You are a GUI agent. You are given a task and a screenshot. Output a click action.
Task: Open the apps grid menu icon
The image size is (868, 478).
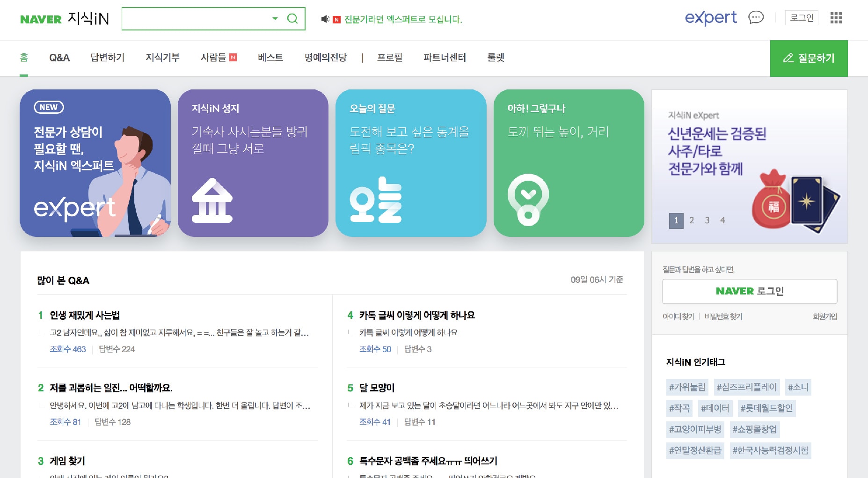point(836,18)
